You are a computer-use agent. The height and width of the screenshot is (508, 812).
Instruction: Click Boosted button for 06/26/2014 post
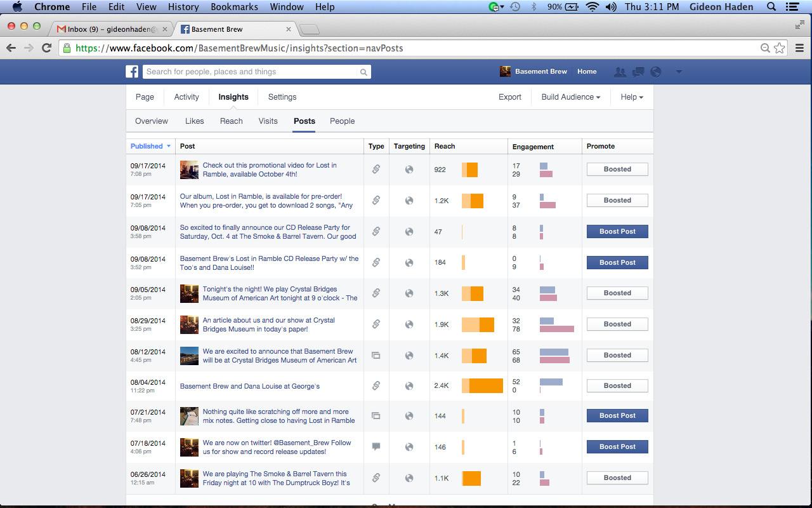point(617,478)
